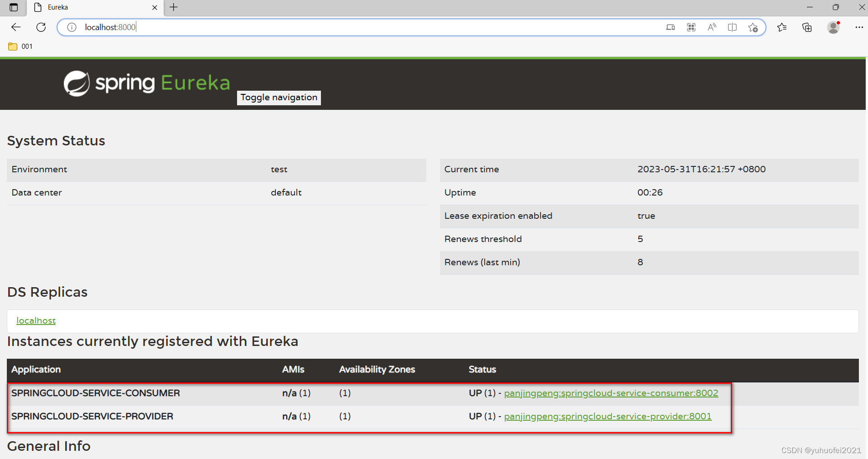
Task: Open the app available icon in address bar
Action: click(x=671, y=27)
